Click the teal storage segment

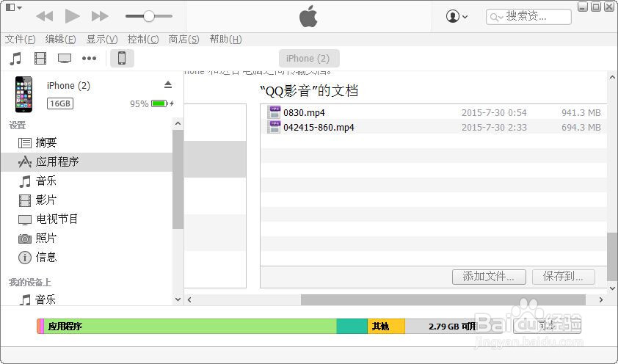tap(352, 326)
